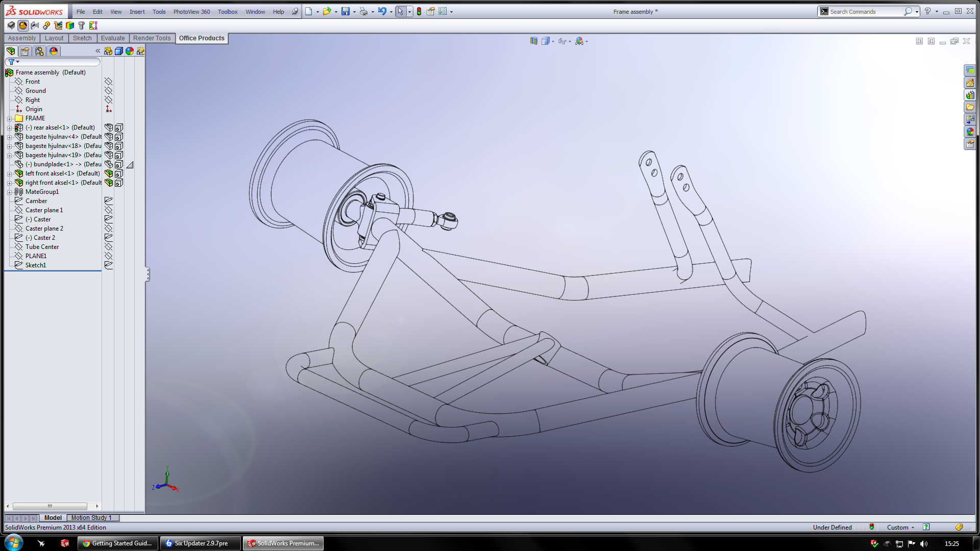Image resolution: width=980 pixels, height=551 pixels.
Task: Open the ConfigurationManager tab icon
Action: point(39,51)
